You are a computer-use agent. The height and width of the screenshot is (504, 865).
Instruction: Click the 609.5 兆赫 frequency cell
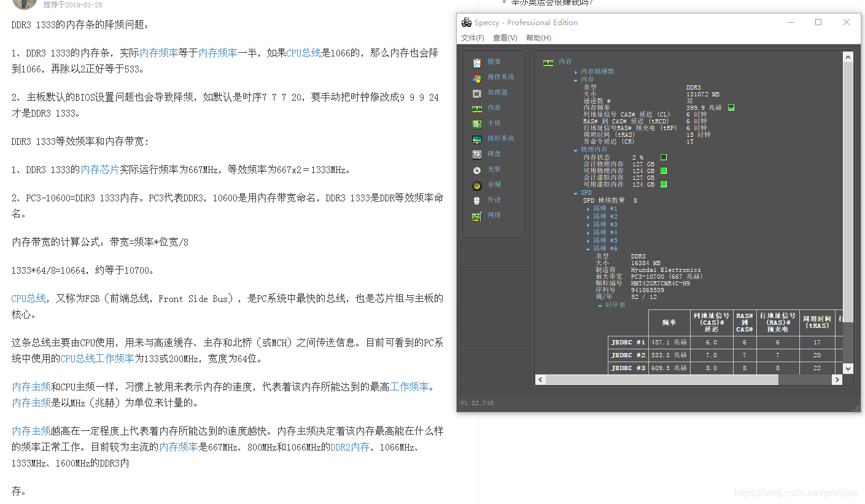point(669,368)
